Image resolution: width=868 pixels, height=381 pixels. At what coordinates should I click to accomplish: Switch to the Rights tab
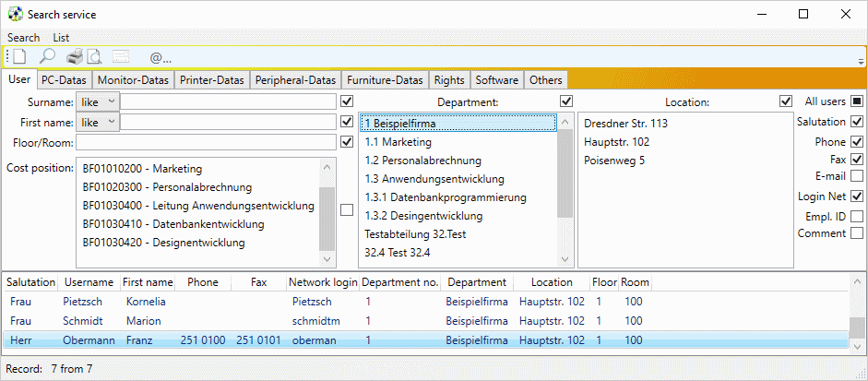449,80
